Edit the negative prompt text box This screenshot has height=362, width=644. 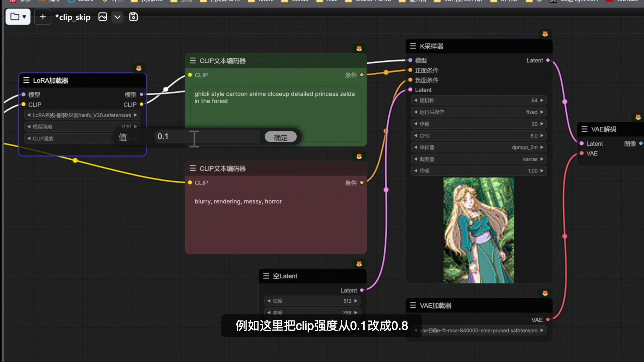pos(276,222)
